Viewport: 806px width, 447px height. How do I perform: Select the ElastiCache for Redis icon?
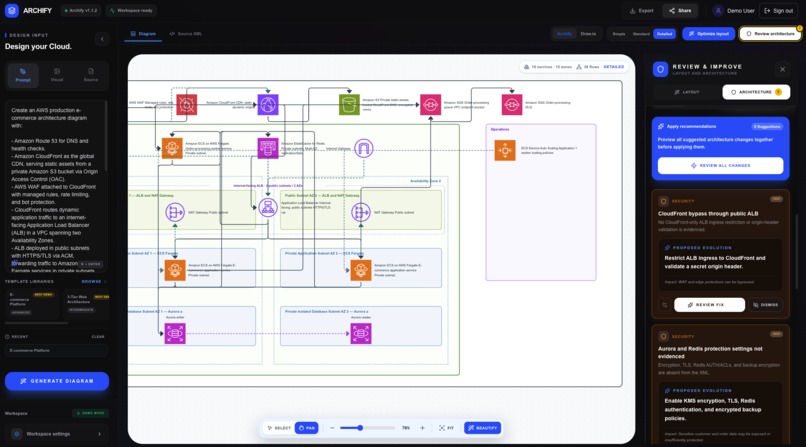point(268,148)
